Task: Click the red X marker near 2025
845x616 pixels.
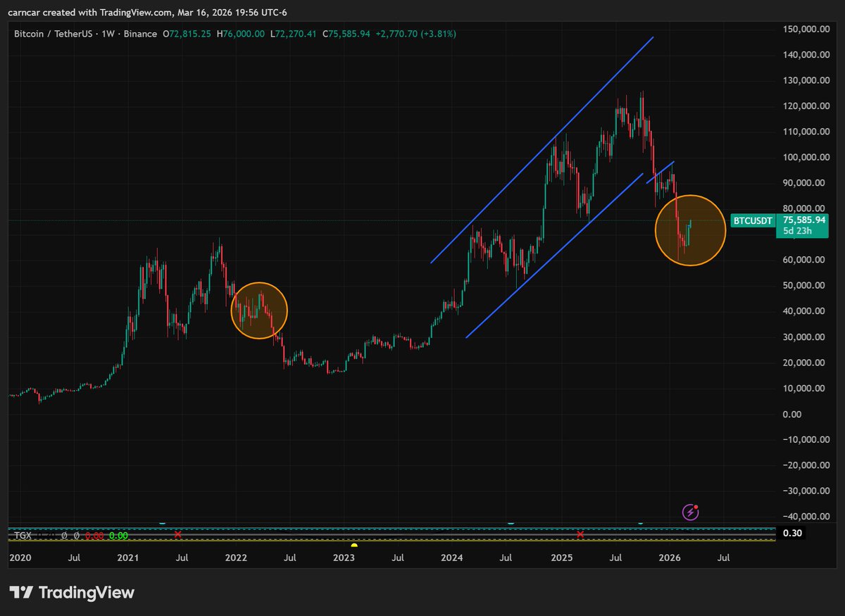Action: (580, 535)
